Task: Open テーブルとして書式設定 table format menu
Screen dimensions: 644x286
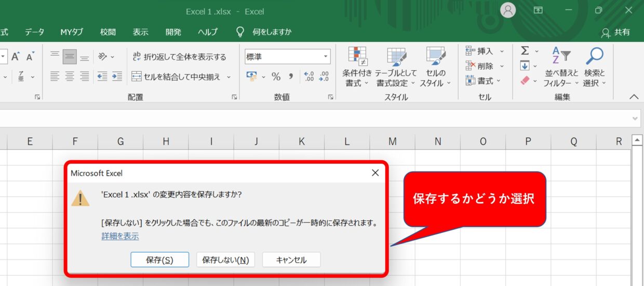Action: 396,67
